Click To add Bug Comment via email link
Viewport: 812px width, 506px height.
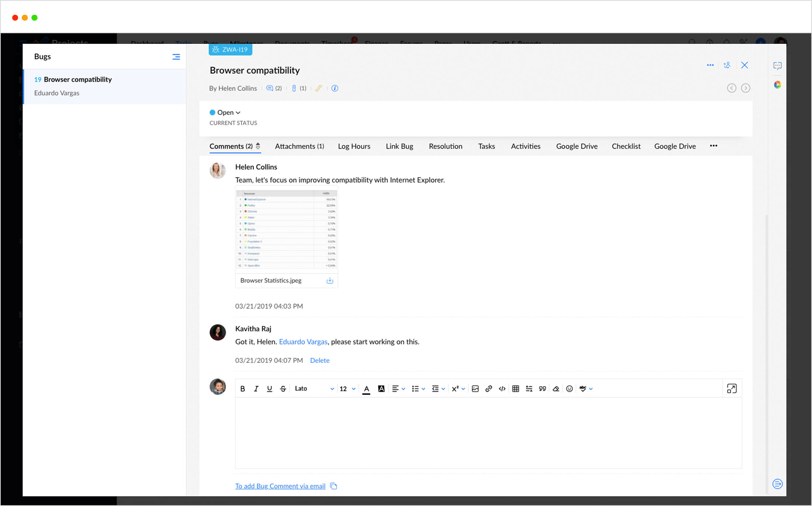tap(280, 486)
